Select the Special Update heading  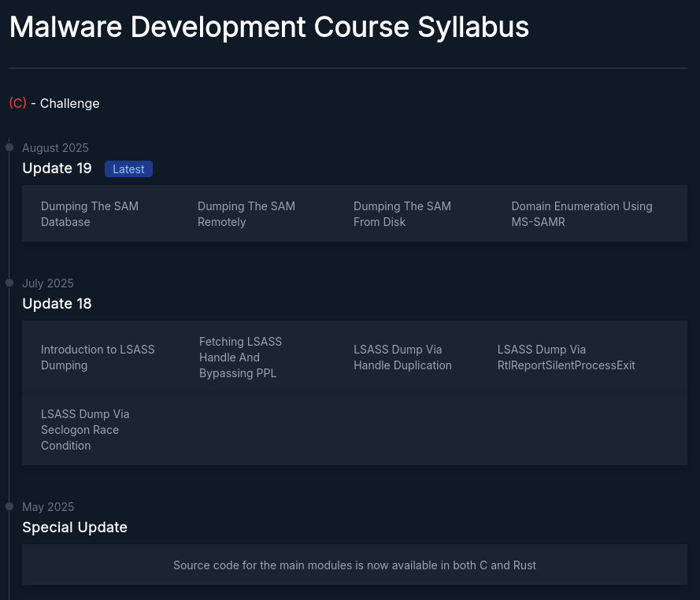[75, 528]
